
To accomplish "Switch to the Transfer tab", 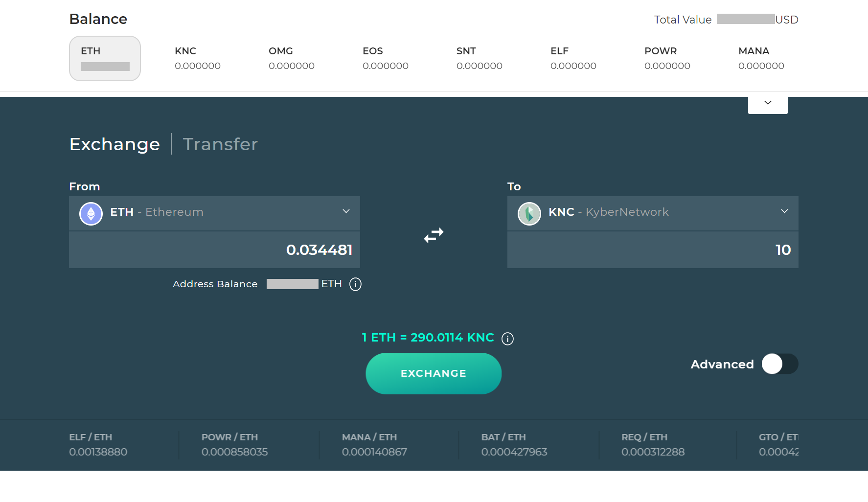I will [220, 144].
